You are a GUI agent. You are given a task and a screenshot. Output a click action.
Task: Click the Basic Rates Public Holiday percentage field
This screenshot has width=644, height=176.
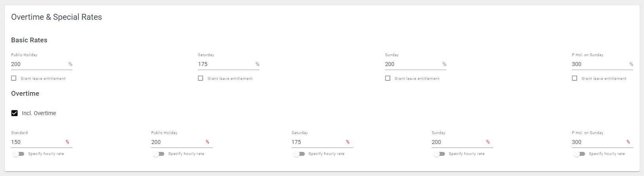pos(42,64)
